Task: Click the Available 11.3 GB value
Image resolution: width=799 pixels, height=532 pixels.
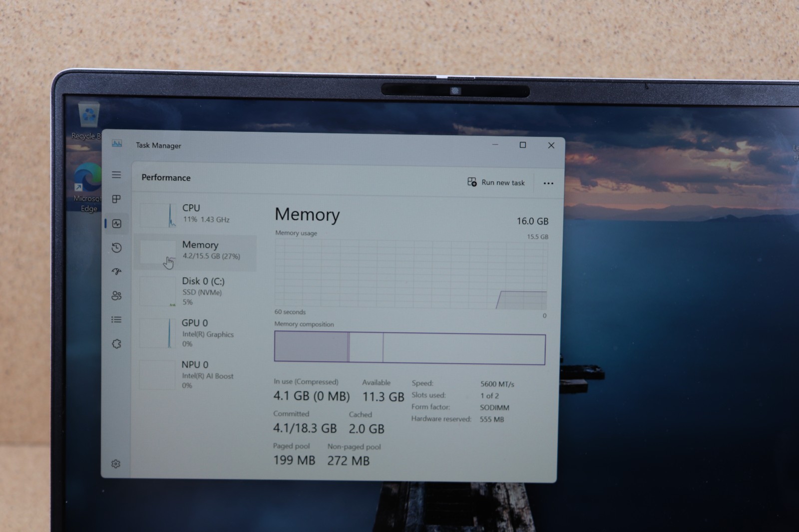Action: pos(383,397)
